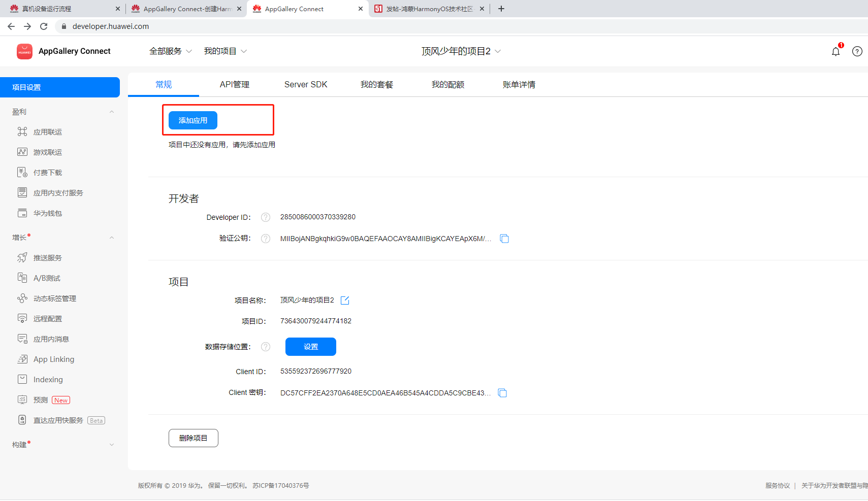Switch to the API管理 tab

tap(235, 84)
